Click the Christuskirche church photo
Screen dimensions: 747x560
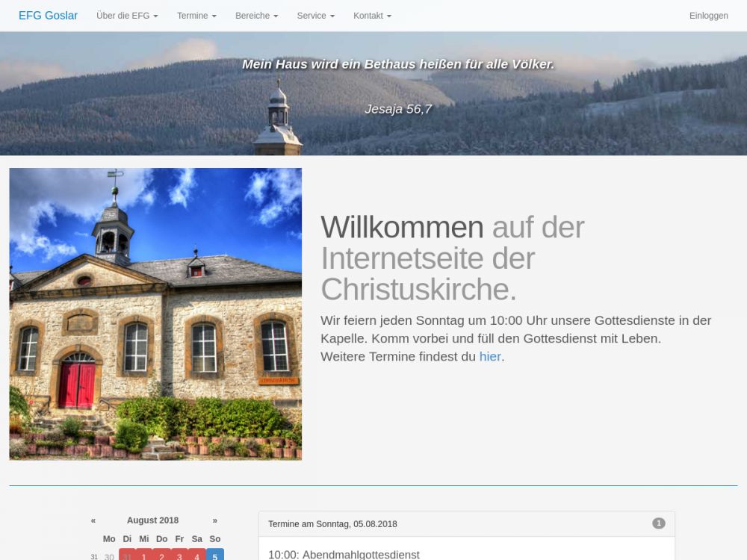155,314
